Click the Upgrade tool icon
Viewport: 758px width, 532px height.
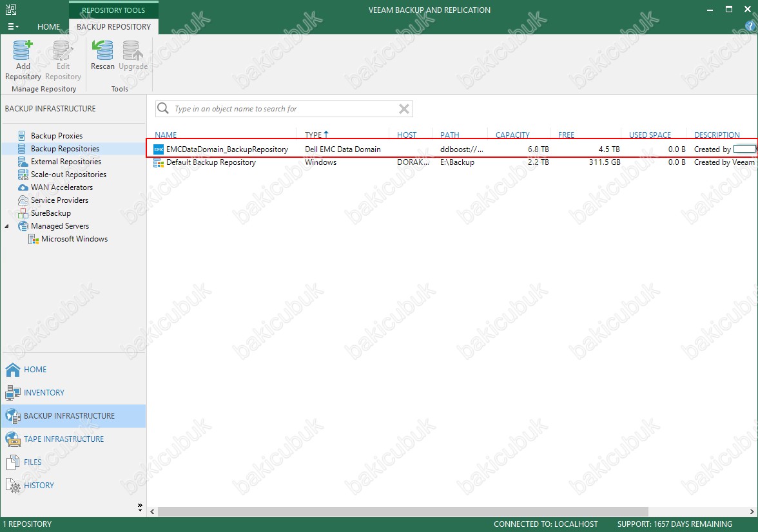[x=133, y=50]
